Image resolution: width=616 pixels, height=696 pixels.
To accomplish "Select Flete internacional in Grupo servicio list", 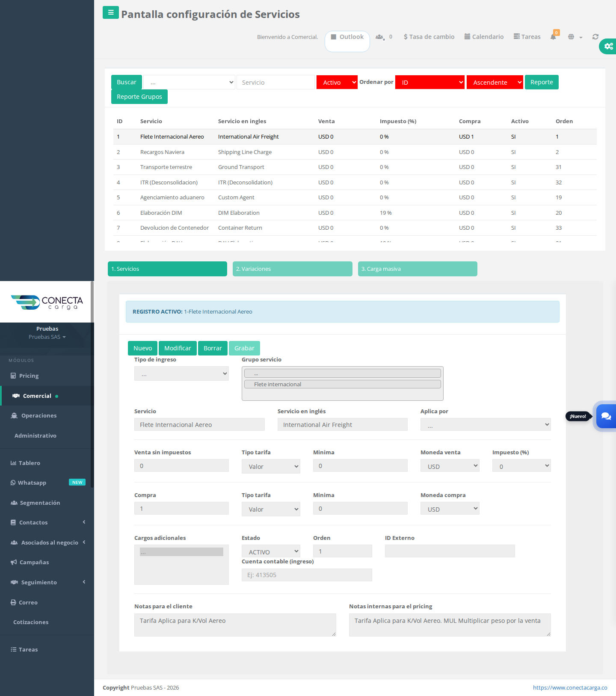I will click(342, 384).
